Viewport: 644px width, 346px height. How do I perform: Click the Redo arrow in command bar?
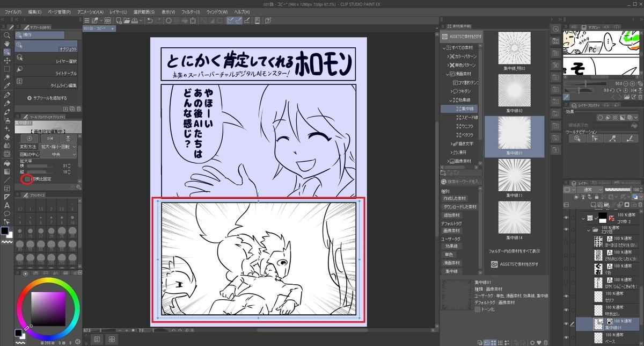[x=159, y=20]
